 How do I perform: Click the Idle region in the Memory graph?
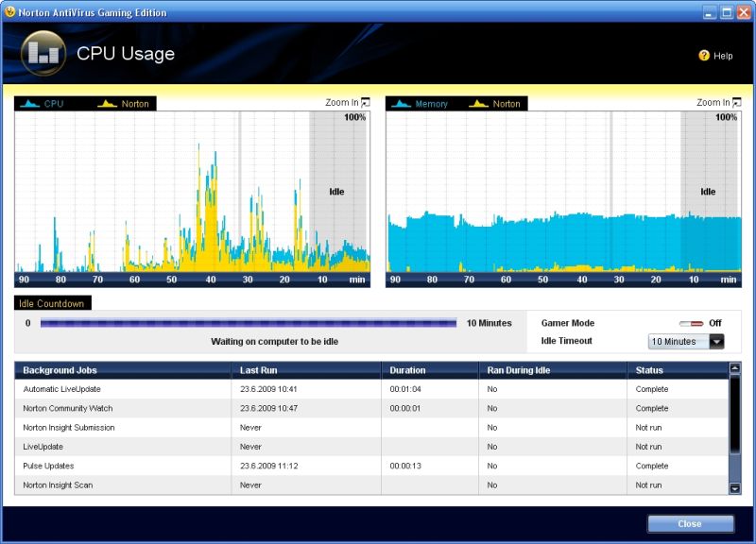coord(708,192)
